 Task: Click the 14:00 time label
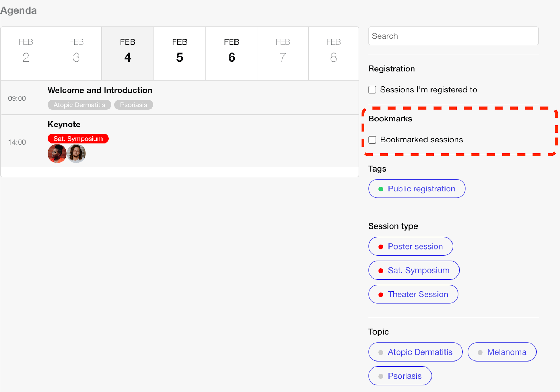[17, 142]
